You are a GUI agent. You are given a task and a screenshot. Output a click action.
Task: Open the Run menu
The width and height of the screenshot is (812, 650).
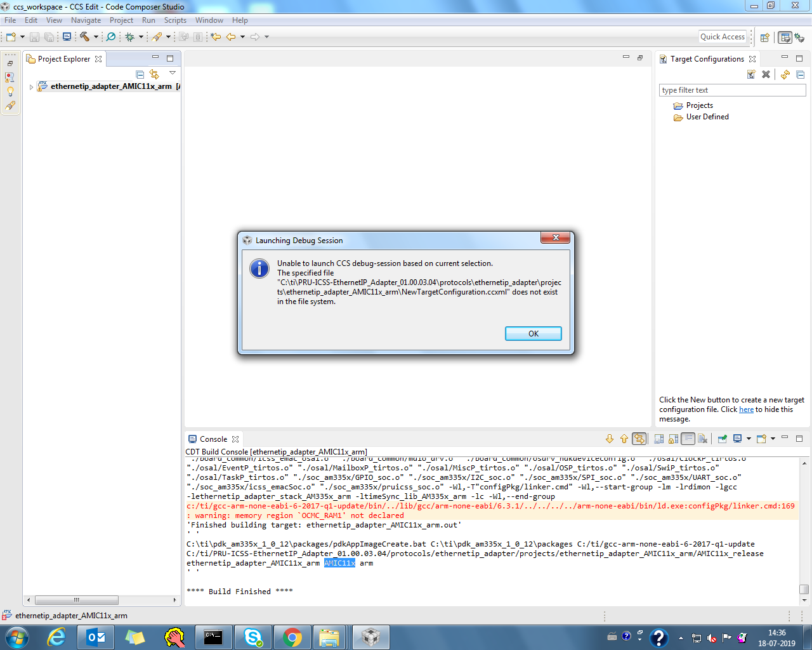click(x=148, y=20)
